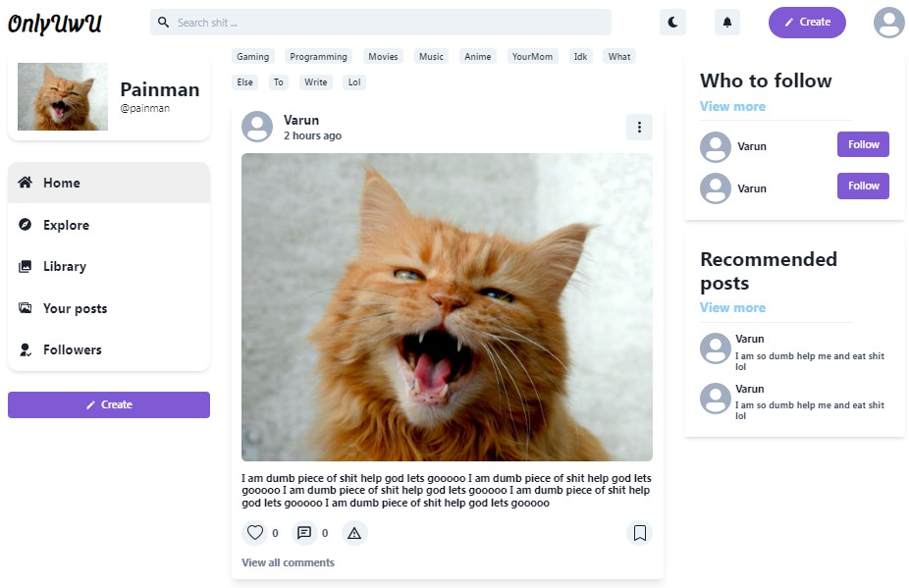
Task: Bookmark the post by Varun
Action: point(639,533)
